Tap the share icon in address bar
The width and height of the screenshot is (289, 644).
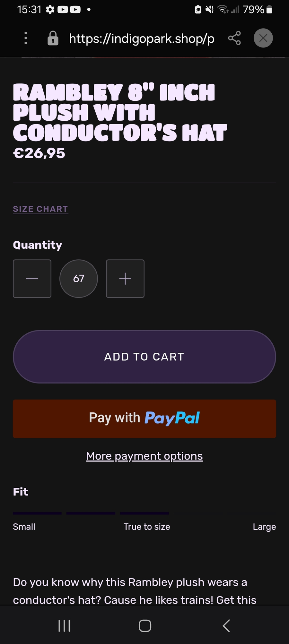[234, 38]
